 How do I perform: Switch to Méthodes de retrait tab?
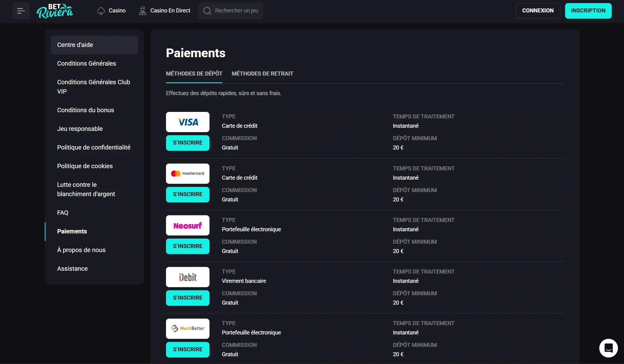(262, 74)
